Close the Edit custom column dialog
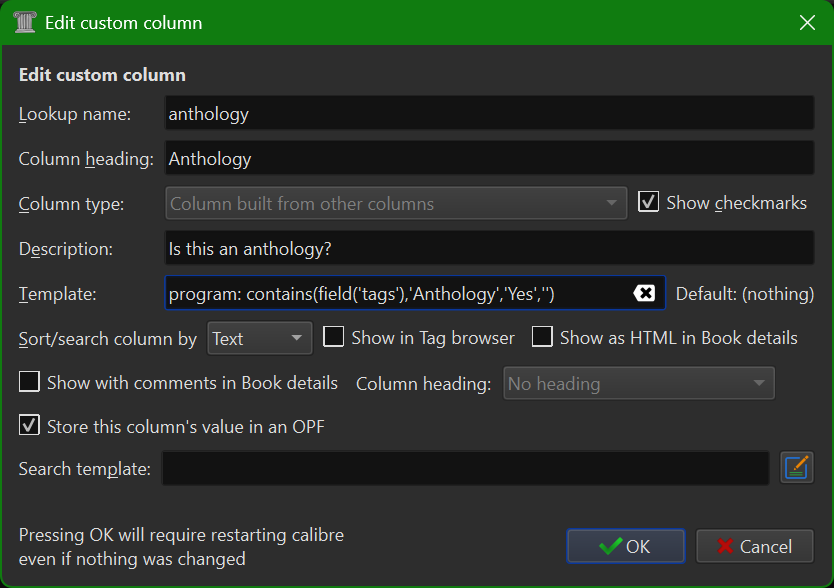The width and height of the screenshot is (834, 588). [x=807, y=20]
